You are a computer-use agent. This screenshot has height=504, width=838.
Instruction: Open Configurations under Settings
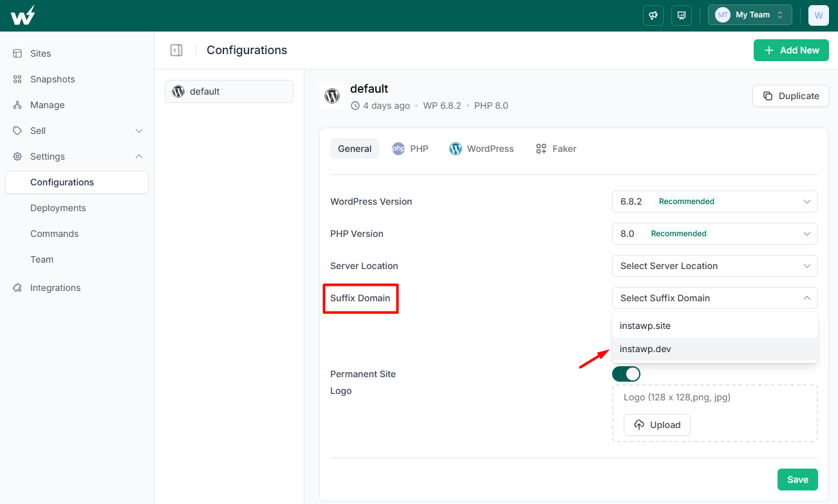coord(77,182)
